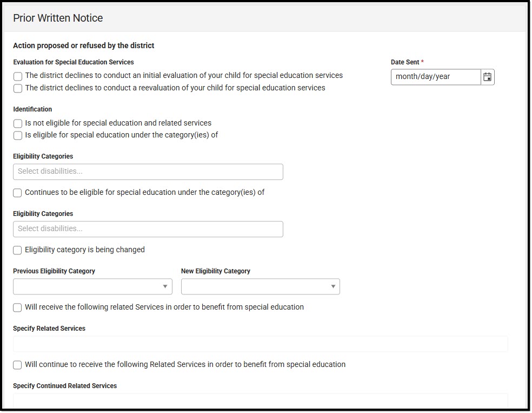
Task: Check 'Will continue to receive' Related Services box
Action: (18, 365)
